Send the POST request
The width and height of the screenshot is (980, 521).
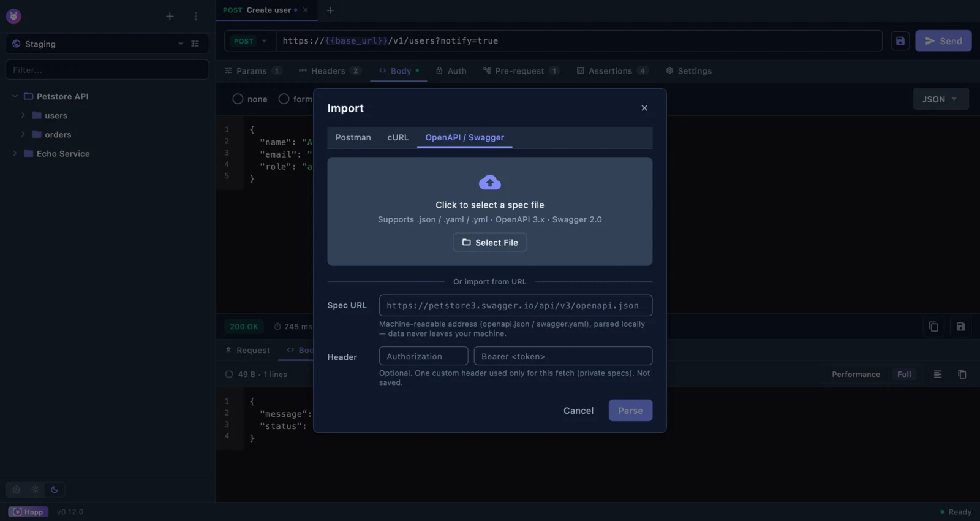click(x=943, y=41)
